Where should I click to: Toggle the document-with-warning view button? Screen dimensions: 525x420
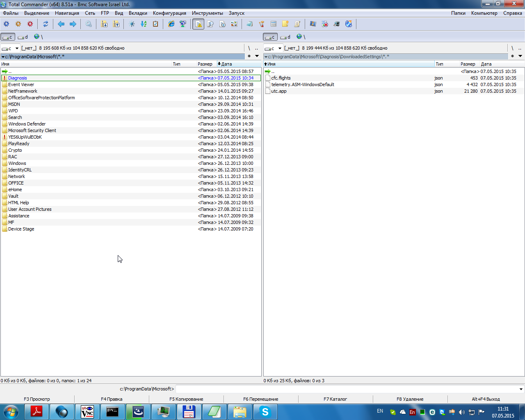coord(199,24)
